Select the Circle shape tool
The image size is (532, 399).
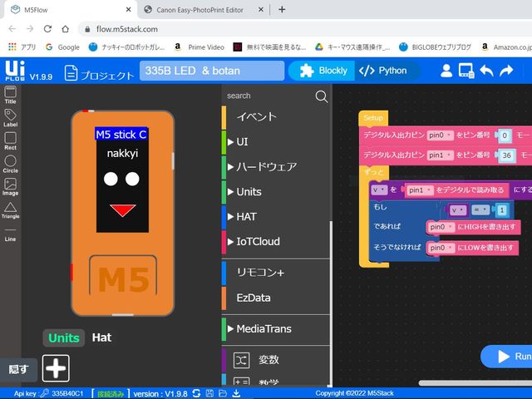(x=10, y=164)
